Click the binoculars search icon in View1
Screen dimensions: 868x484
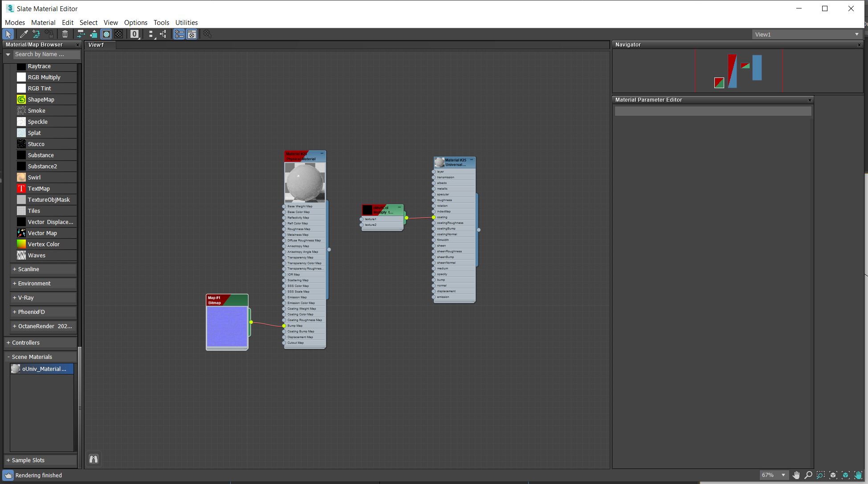(x=94, y=459)
